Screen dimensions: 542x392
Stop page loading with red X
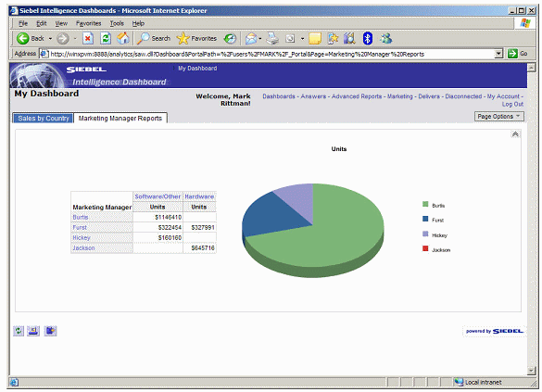click(88, 38)
